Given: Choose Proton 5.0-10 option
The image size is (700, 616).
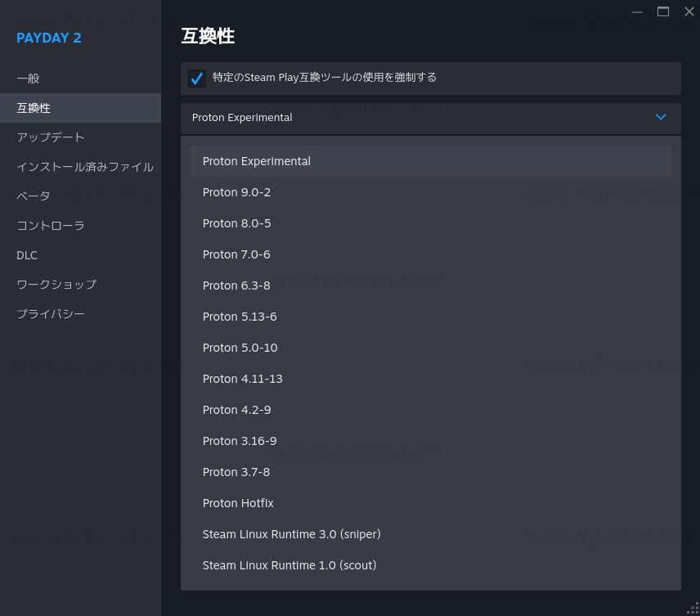Looking at the screenshot, I should 430,348.
